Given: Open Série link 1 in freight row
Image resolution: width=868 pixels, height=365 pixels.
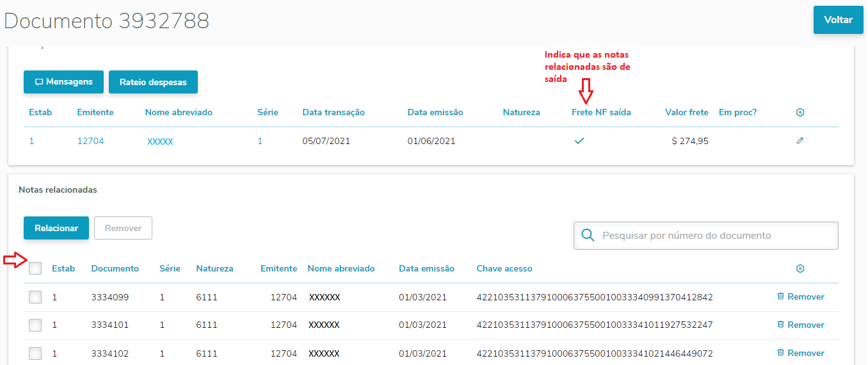Looking at the screenshot, I should 260,141.
